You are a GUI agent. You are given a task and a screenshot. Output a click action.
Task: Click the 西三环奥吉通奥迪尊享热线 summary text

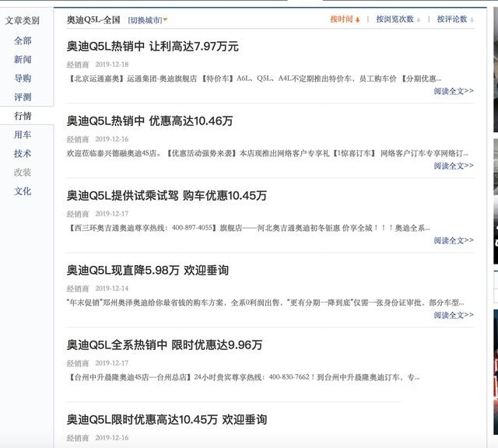pos(248,228)
